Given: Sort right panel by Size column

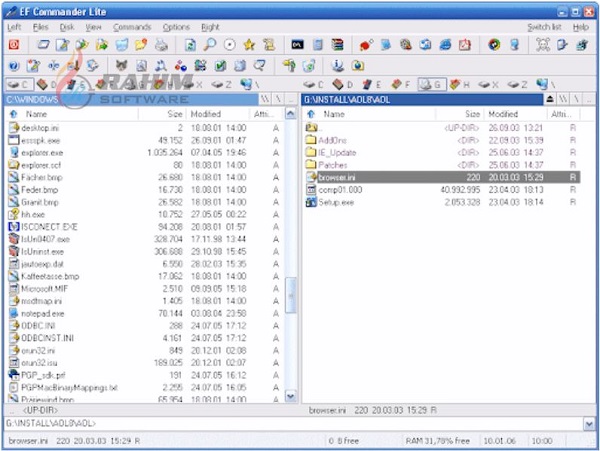Looking at the screenshot, I should click(x=460, y=114).
